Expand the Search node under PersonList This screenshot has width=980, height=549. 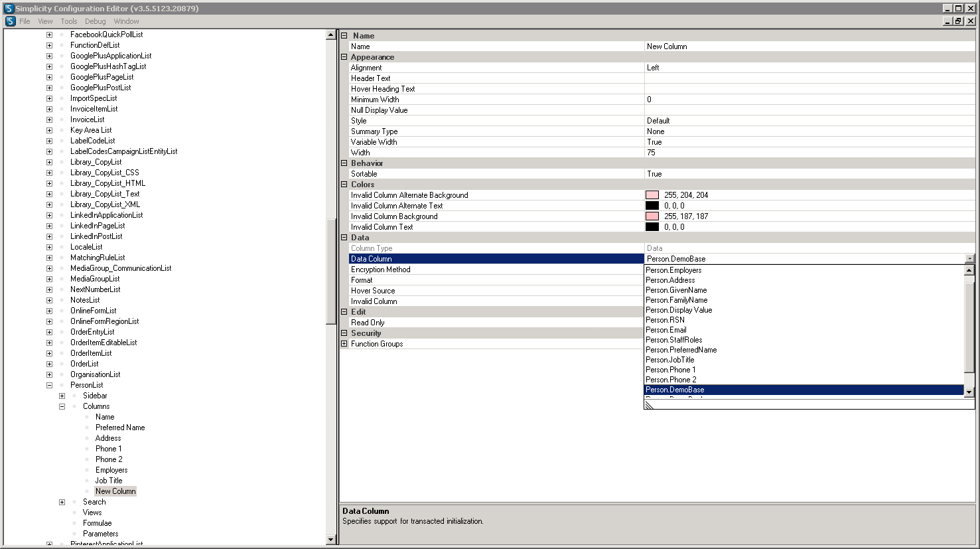tap(62, 502)
